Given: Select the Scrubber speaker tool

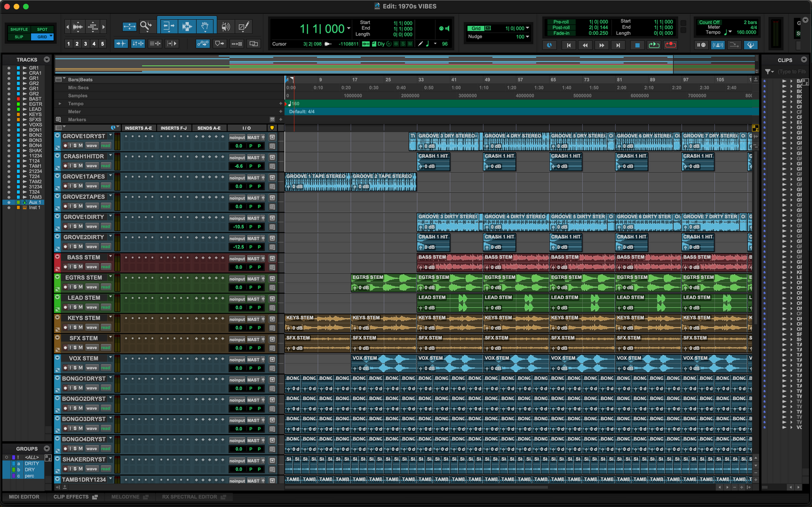Looking at the screenshot, I should coord(226,26).
